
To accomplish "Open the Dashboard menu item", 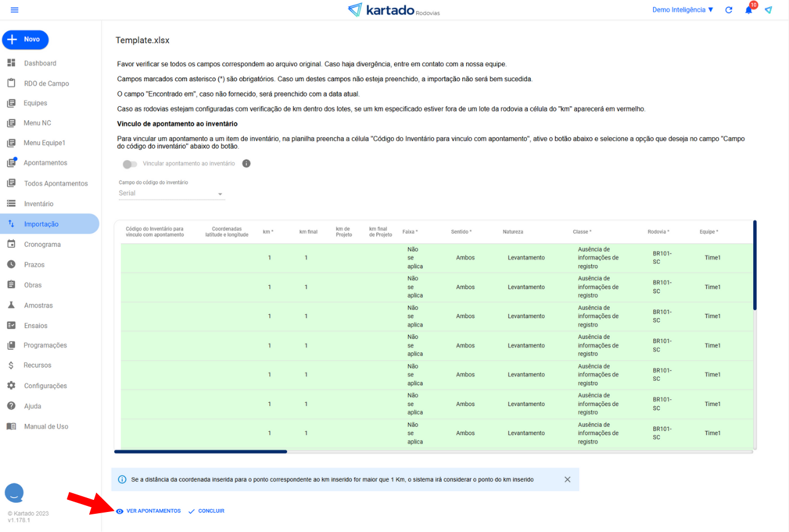I will (x=40, y=63).
